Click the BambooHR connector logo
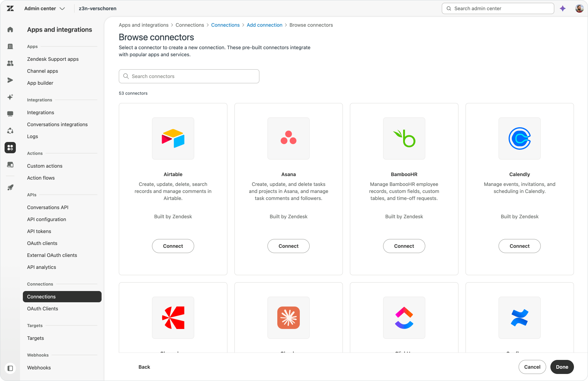 (x=404, y=138)
